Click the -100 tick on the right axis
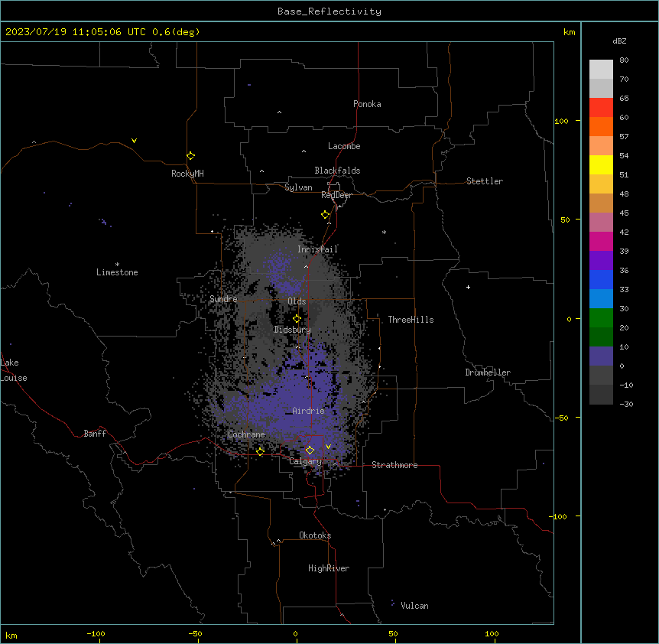 pos(559,516)
